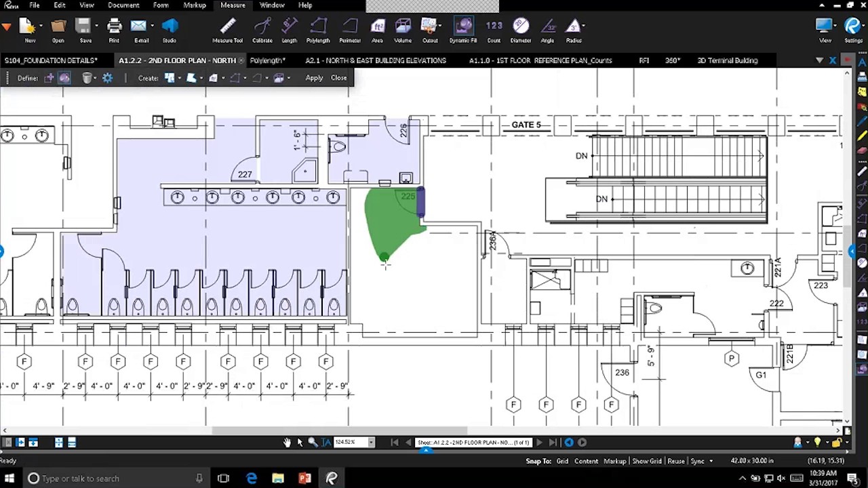The image size is (868, 488).
Task: Open the E-mail dropdown arrow
Action: pyautogui.click(x=153, y=26)
